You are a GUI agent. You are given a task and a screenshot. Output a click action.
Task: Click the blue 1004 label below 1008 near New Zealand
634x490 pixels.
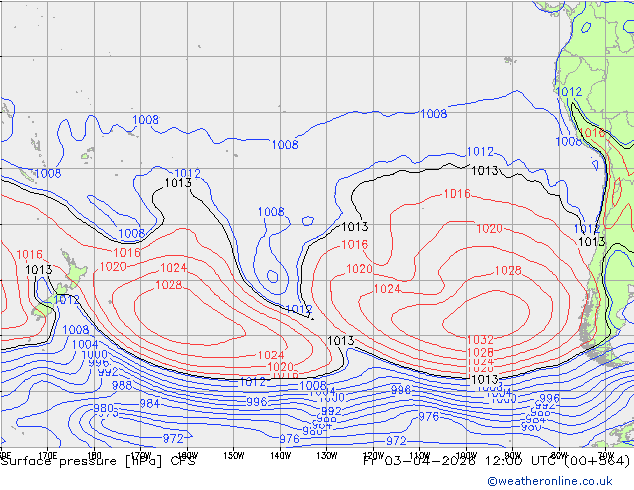click(85, 344)
